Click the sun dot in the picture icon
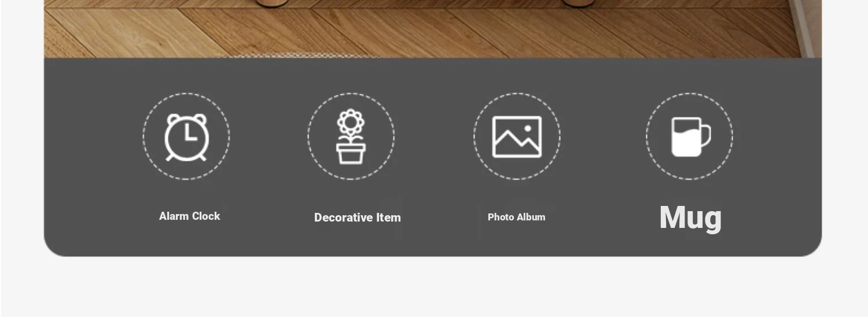This screenshot has width=868, height=317. pyautogui.click(x=528, y=128)
